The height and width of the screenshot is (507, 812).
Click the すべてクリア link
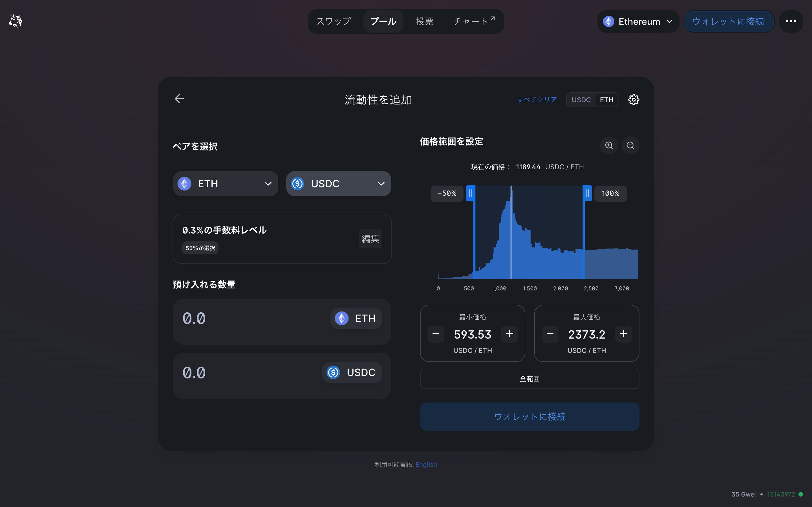click(537, 100)
